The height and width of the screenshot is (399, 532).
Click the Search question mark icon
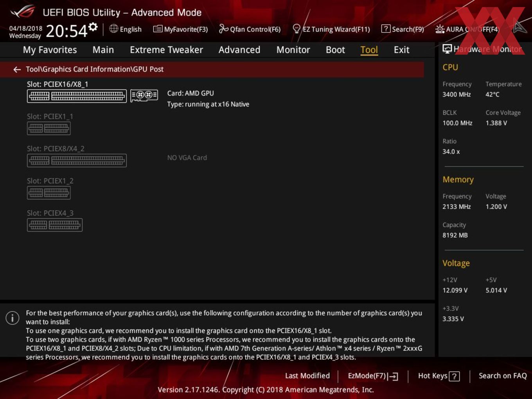click(386, 29)
